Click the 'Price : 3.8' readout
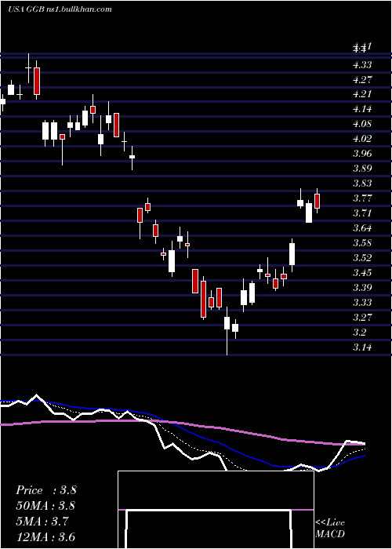 (x=46, y=490)
